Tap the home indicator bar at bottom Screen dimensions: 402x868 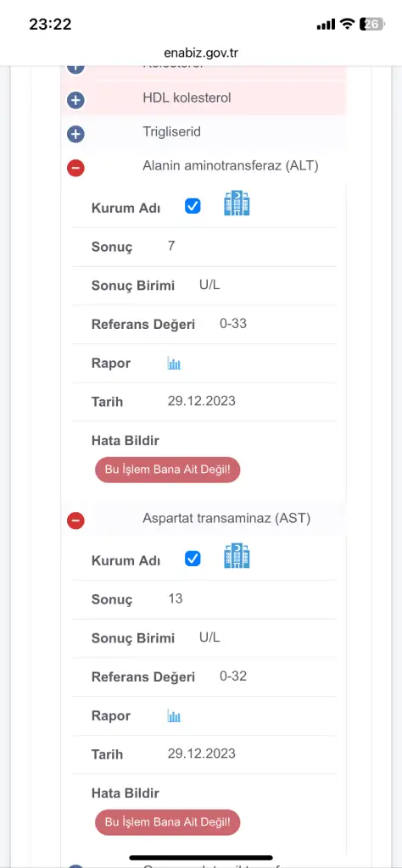(201, 858)
